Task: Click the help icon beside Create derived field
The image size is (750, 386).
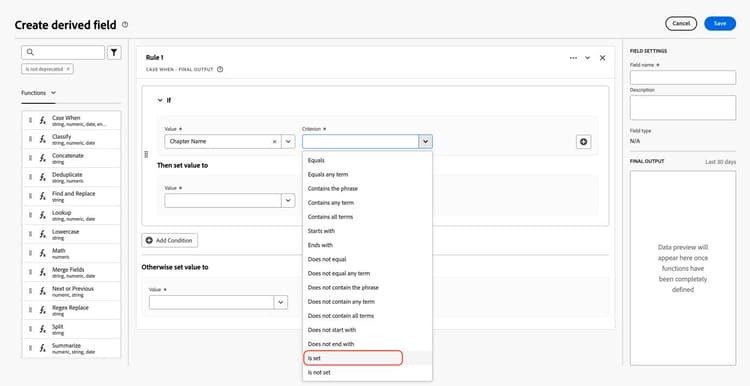Action: [125, 24]
